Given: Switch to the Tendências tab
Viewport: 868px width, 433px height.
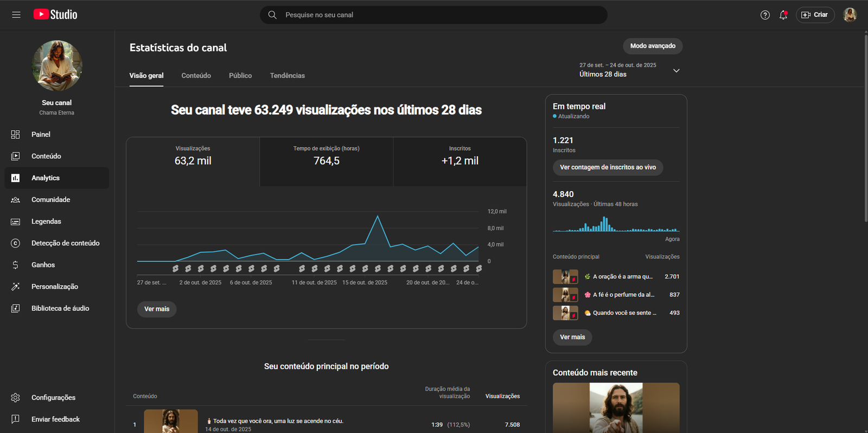Looking at the screenshot, I should click(x=287, y=76).
